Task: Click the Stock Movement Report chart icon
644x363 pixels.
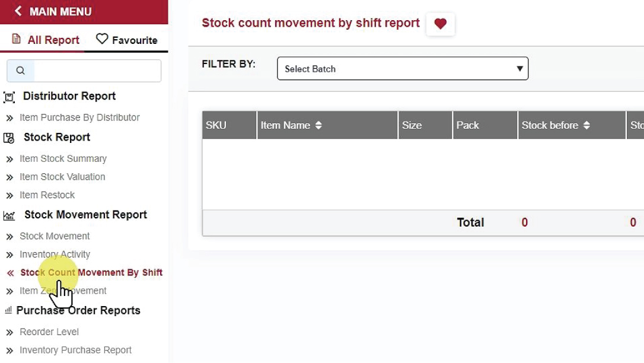Action: click(x=9, y=216)
